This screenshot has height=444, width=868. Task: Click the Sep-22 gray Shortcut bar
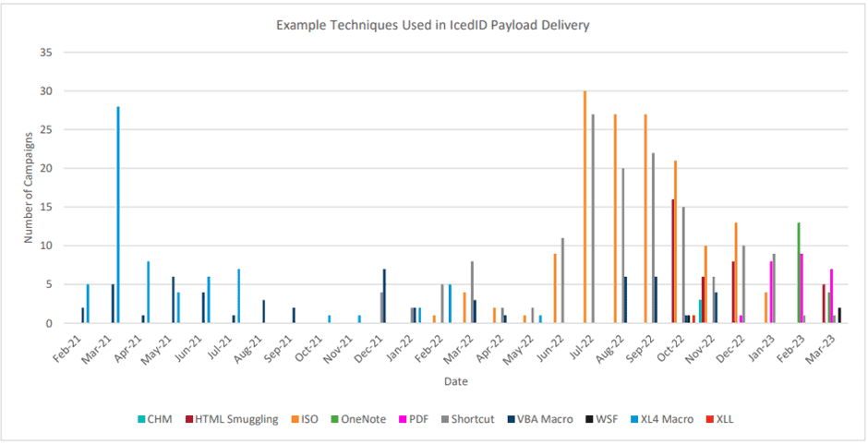pyautogui.click(x=653, y=238)
